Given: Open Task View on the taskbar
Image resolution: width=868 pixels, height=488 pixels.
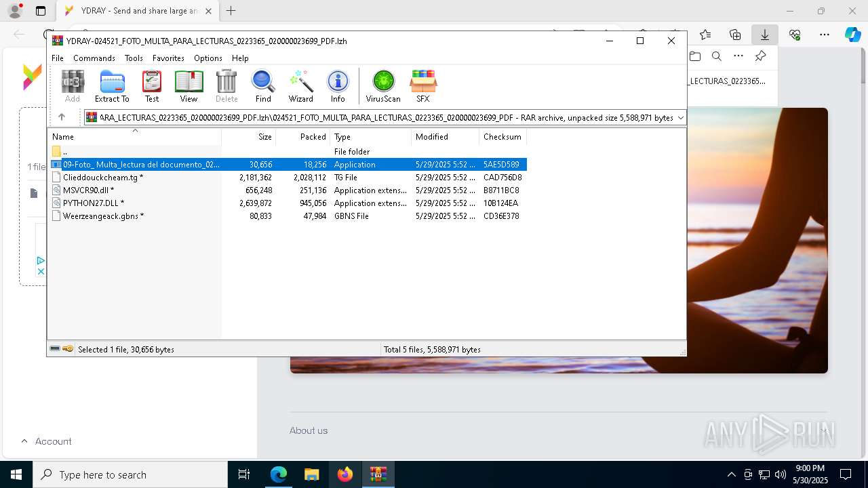Looking at the screenshot, I should tap(244, 474).
